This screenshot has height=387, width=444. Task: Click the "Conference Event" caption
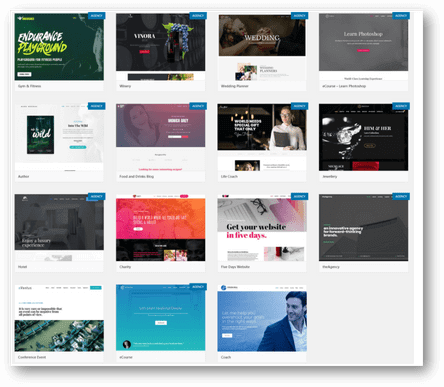[x=32, y=357]
